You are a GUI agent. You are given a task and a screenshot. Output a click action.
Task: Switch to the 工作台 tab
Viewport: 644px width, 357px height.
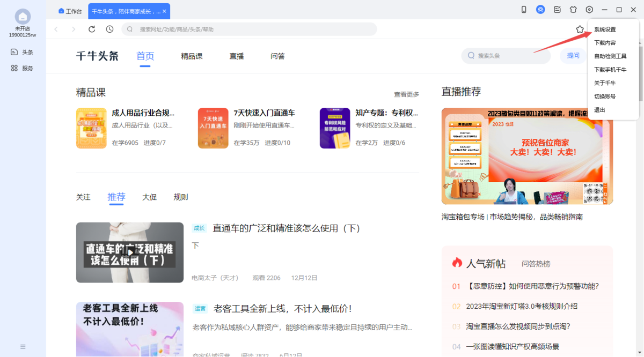pyautogui.click(x=70, y=11)
